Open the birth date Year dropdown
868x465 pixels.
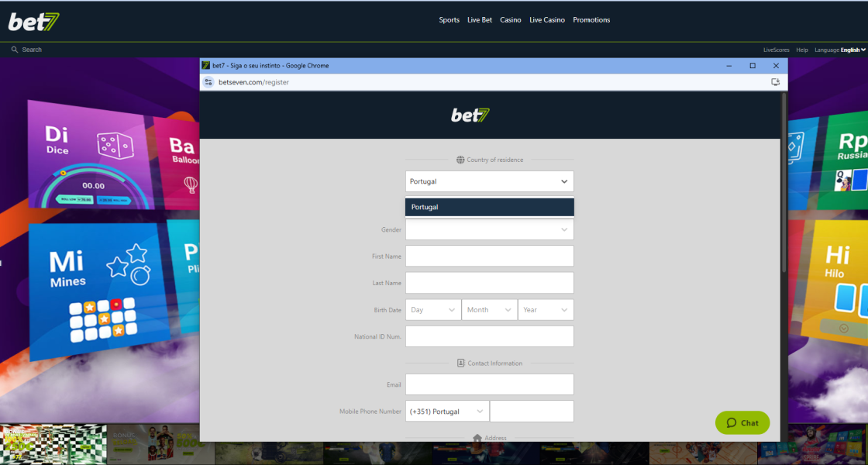pyautogui.click(x=546, y=310)
